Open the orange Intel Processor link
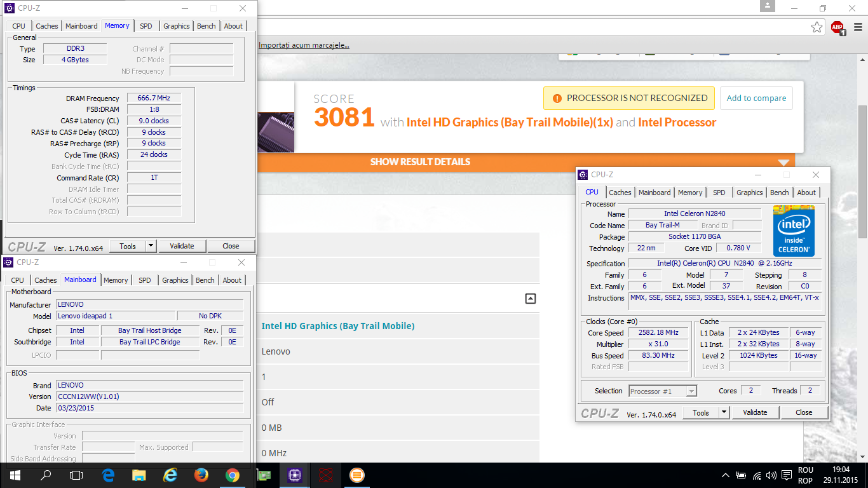This screenshot has height=488, width=868. (677, 123)
